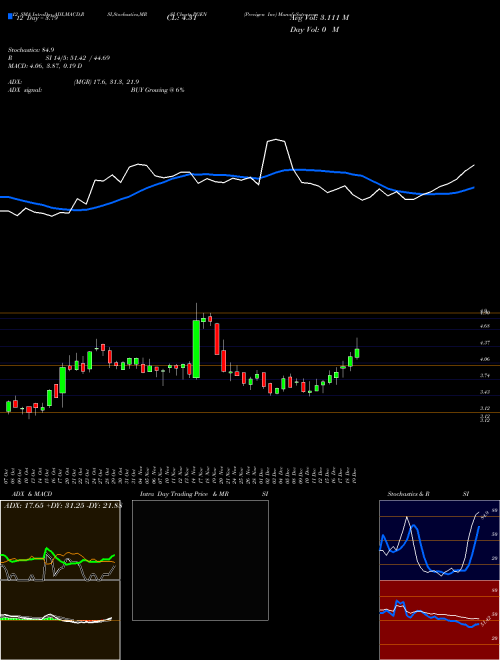Click the "ADX: 17.65 +DY: 31.25 -DY: 21.88" readout

pyautogui.click(x=62, y=505)
